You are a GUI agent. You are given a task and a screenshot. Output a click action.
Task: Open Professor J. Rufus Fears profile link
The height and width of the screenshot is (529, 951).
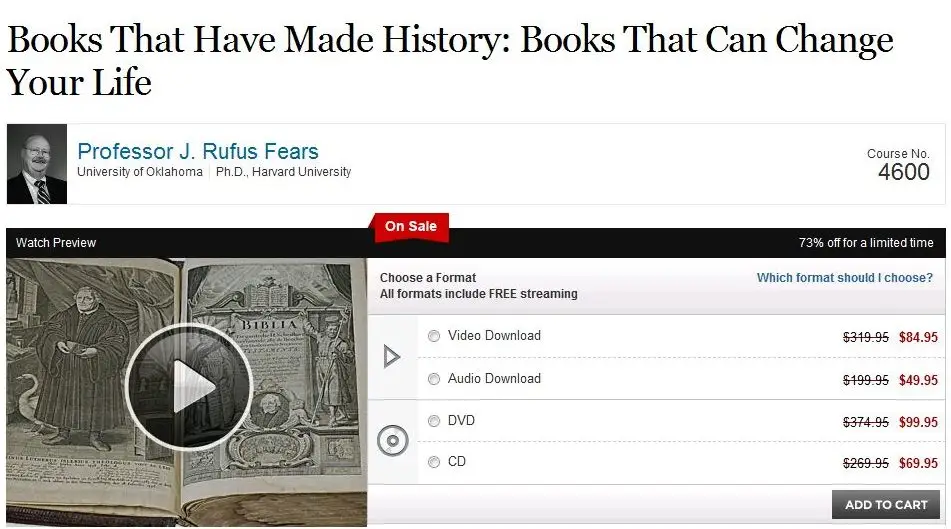(x=198, y=151)
